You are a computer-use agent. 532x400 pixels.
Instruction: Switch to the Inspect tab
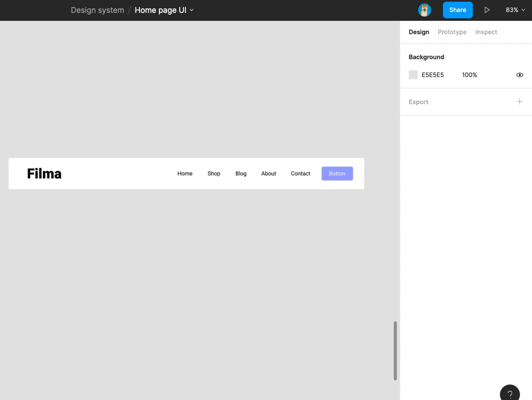tap(486, 32)
